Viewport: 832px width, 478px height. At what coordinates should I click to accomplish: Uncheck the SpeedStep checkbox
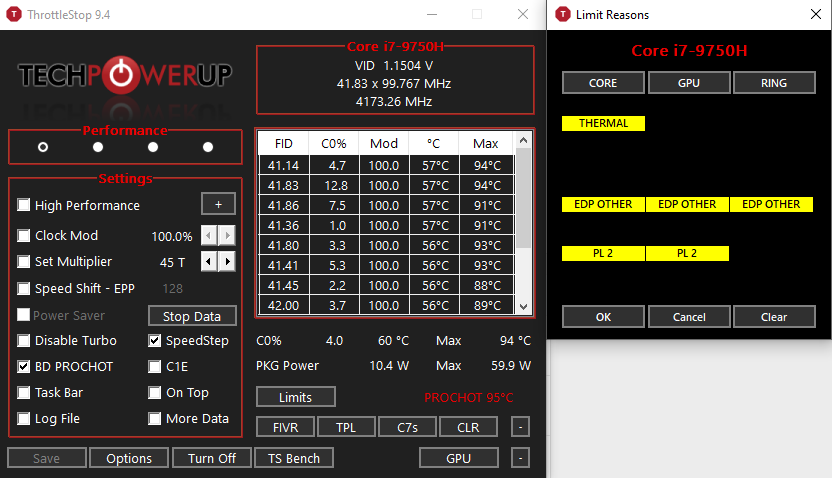(154, 340)
